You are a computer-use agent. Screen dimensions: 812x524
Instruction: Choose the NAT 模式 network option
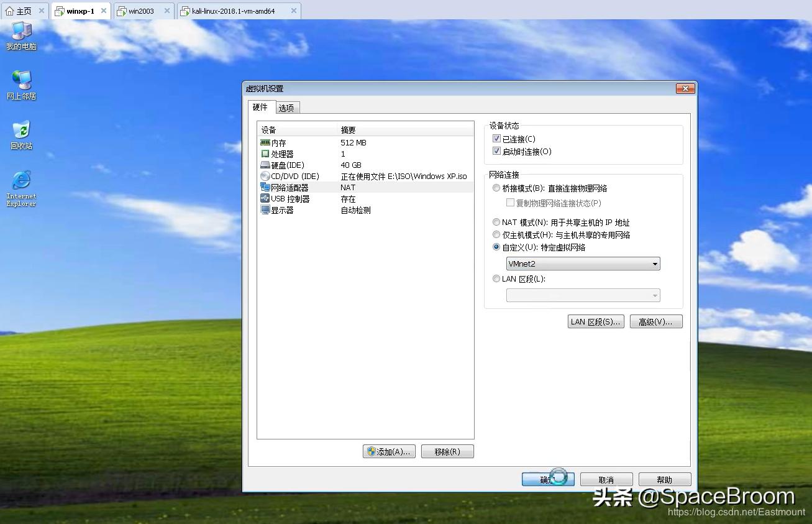(x=496, y=222)
